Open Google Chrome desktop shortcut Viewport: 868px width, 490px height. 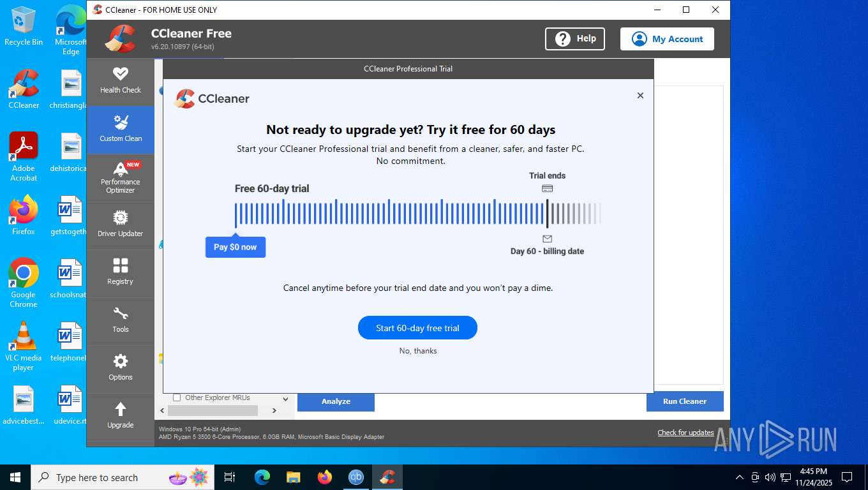[24, 283]
